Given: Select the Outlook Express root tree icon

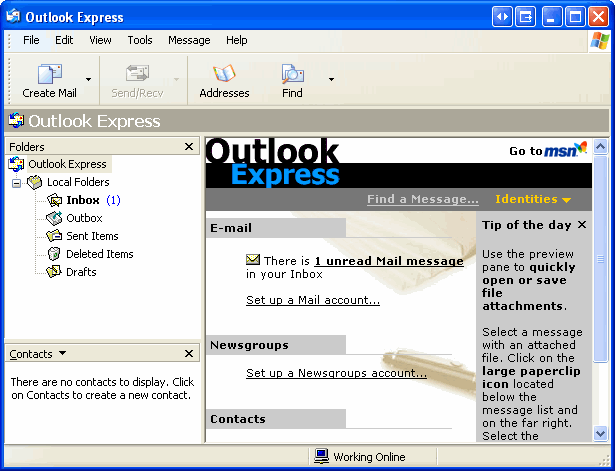Looking at the screenshot, I should 16,164.
